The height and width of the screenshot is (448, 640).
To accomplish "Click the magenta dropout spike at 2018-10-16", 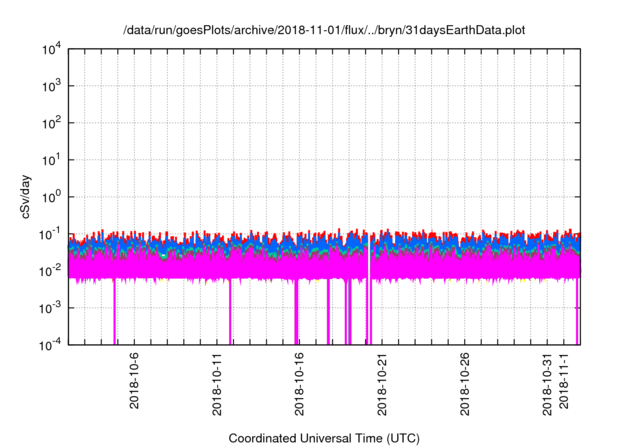I will pyautogui.click(x=296, y=312).
